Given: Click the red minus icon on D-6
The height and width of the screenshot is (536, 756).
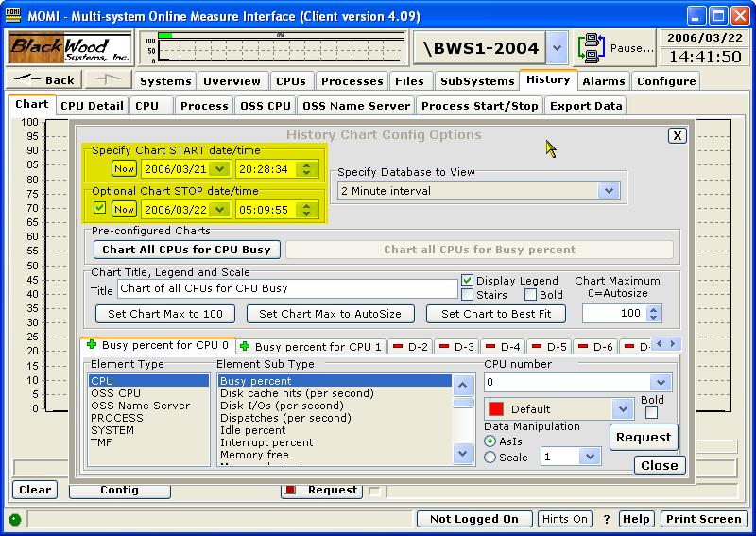Looking at the screenshot, I should click(x=583, y=346).
